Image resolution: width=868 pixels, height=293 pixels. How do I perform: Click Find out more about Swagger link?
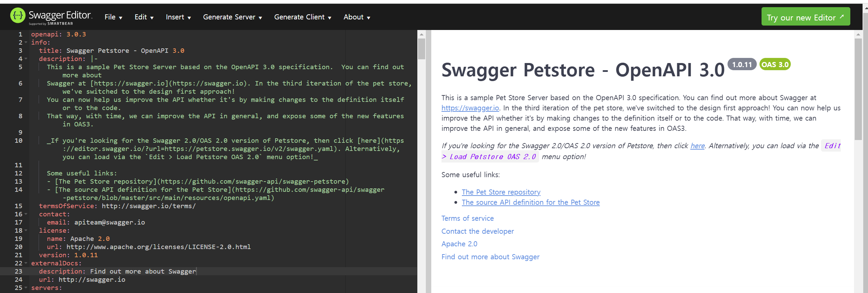pos(490,257)
